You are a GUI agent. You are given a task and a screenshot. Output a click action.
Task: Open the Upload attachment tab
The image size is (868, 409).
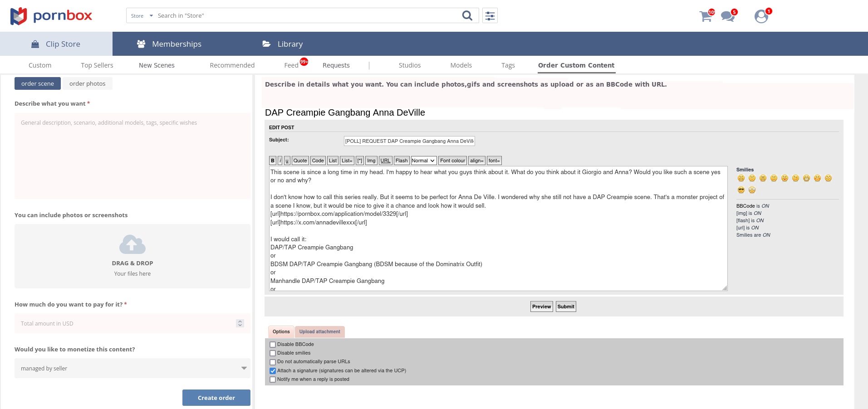point(319,332)
